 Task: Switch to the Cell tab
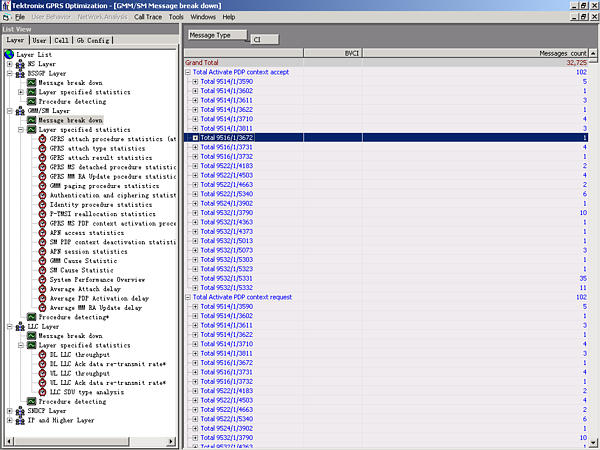(x=61, y=40)
